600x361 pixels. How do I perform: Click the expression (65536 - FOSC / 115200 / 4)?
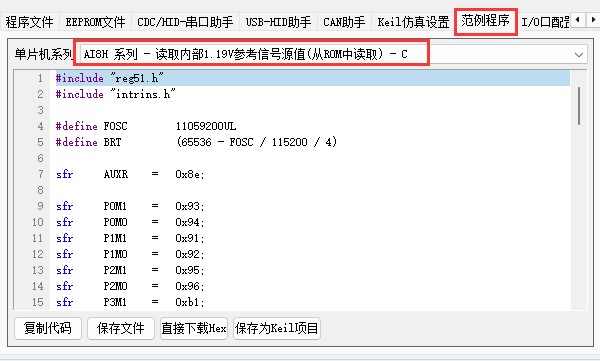coord(256,142)
